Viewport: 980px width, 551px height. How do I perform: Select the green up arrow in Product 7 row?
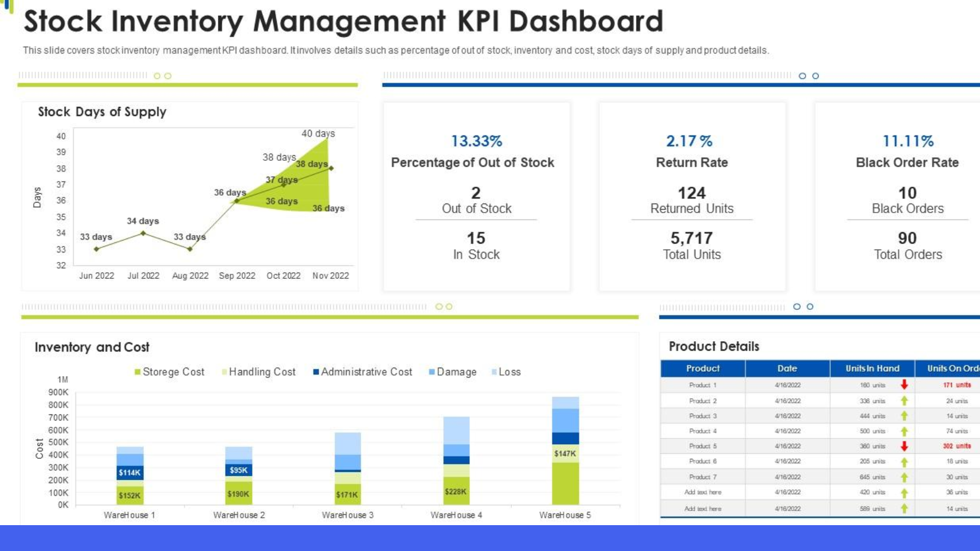pyautogui.click(x=904, y=477)
